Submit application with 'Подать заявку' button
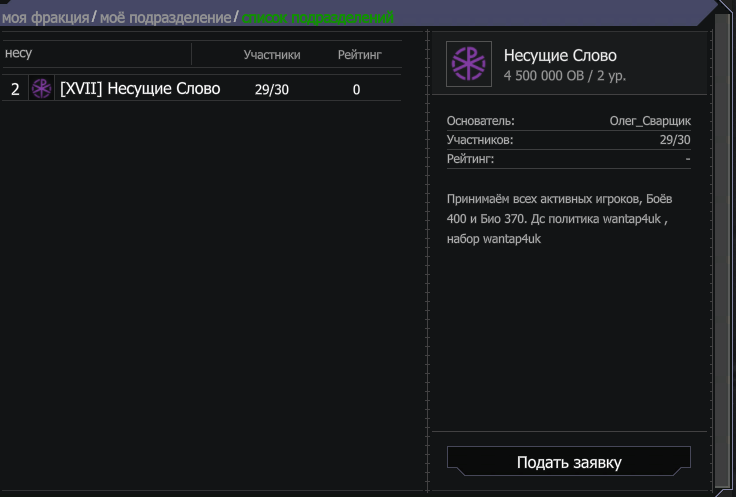The width and height of the screenshot is (736, 497). tap(569, 462)
